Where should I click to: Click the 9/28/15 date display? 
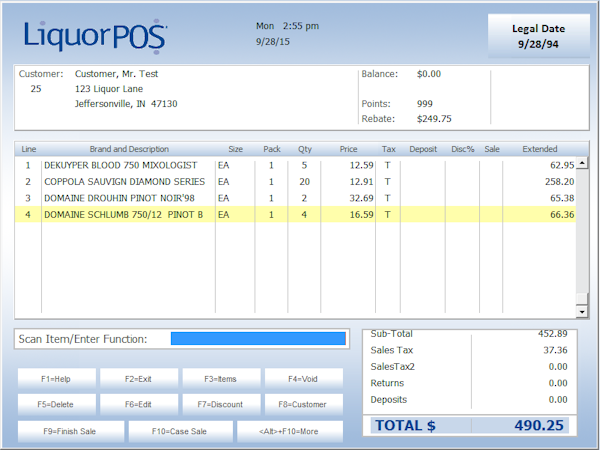coord(273,41)
